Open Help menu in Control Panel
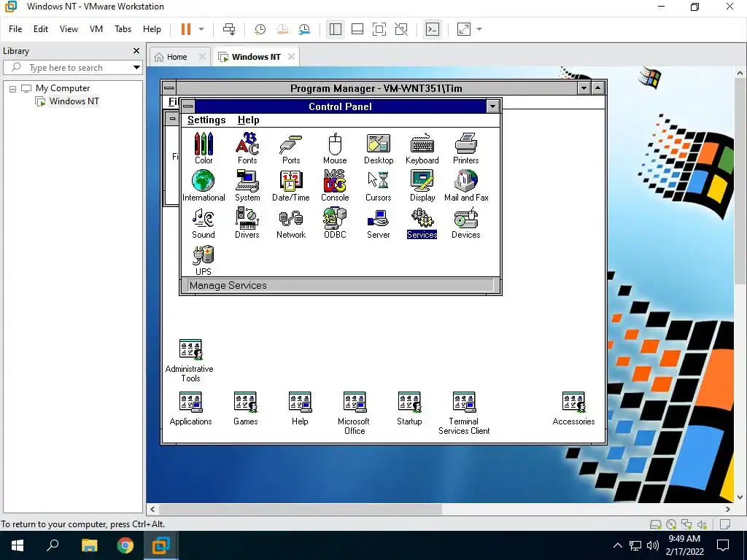This screenshot has height=560, width=747. (x=248, y=120)
